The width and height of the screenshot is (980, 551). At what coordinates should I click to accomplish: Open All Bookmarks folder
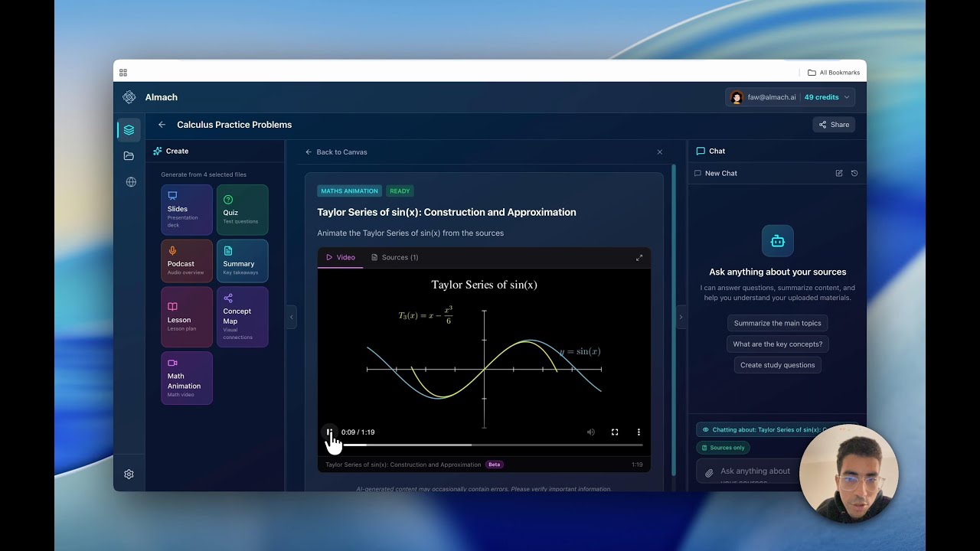point(834,73)
